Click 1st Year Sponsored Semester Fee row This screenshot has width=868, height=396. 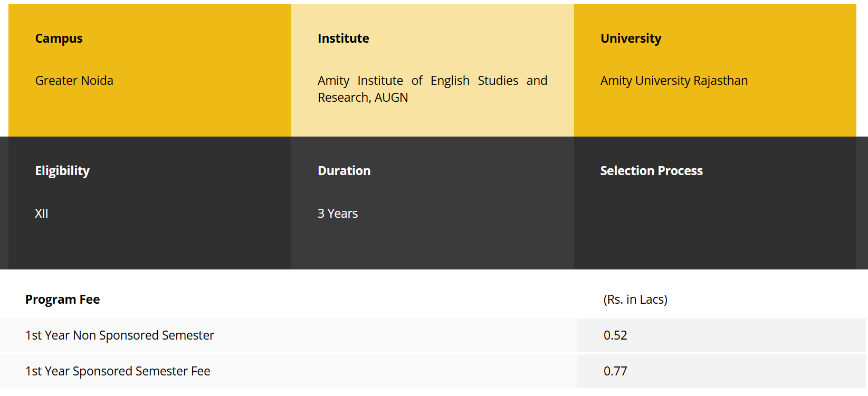(x=118, y=371)
